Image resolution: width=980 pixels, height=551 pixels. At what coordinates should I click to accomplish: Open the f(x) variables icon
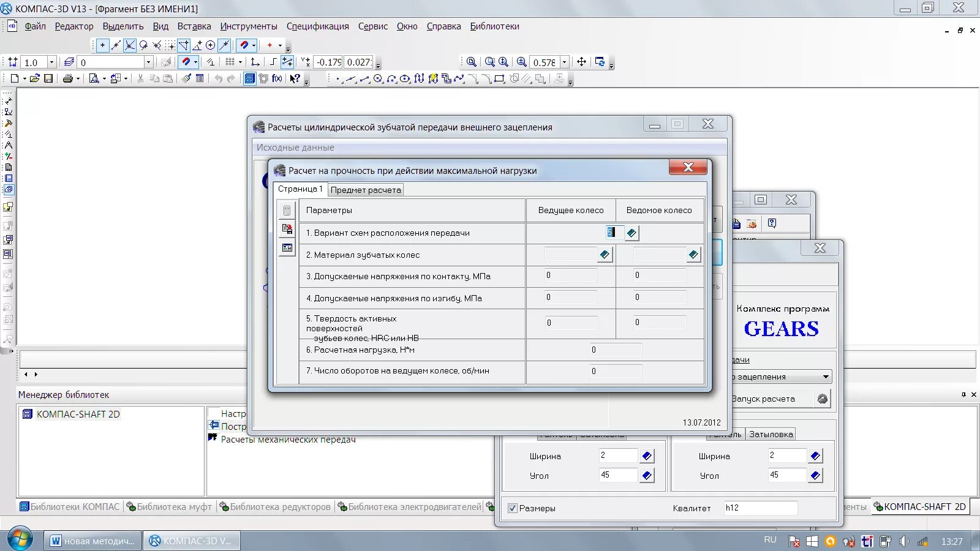point(277,78)
